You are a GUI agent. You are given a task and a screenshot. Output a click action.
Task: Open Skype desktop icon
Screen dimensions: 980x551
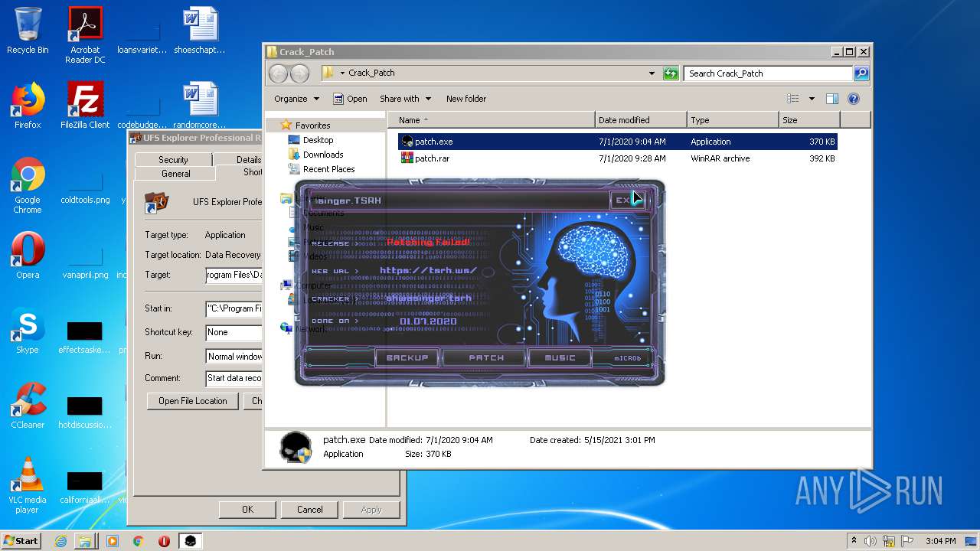[28, 331]
